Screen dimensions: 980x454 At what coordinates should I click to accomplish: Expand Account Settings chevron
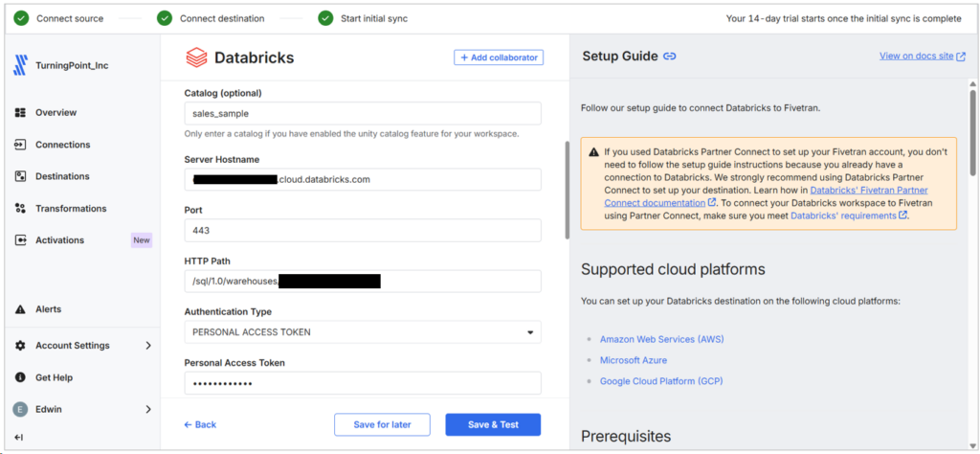point(148,345)
